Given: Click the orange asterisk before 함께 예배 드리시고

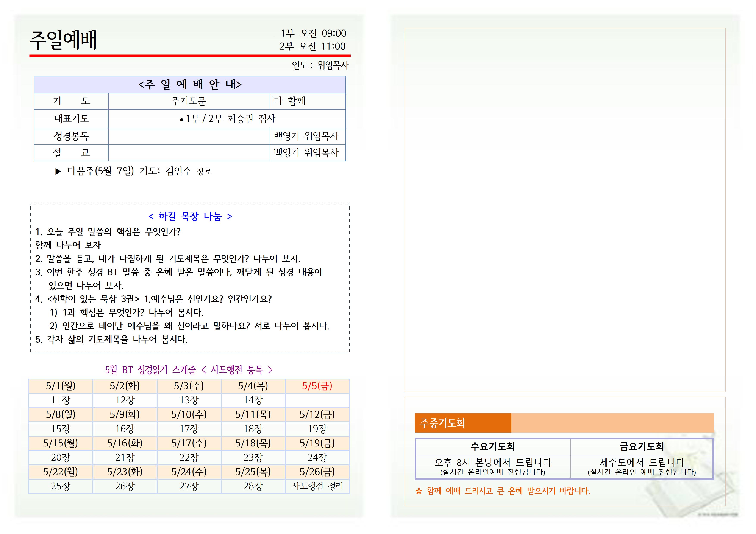Looking at the screenshot, I should tap(419, 492).
